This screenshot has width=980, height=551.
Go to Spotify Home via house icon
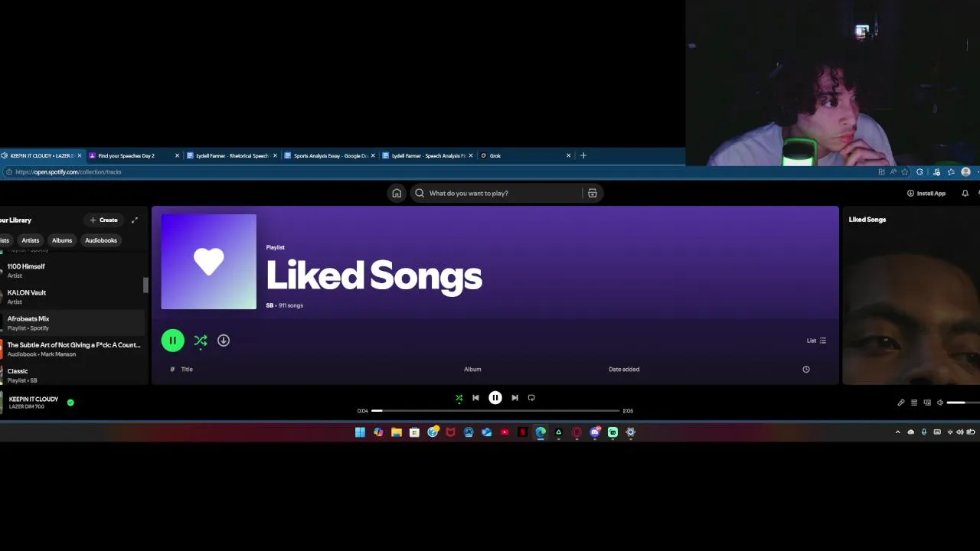tap(397, 193)
